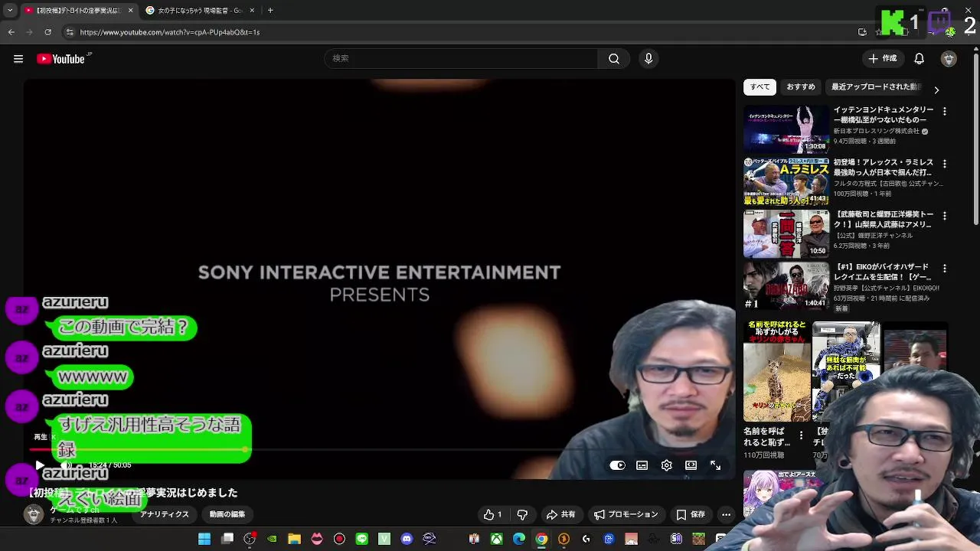
Task: Start voice search with microphone icon
Action: point(648,59)
